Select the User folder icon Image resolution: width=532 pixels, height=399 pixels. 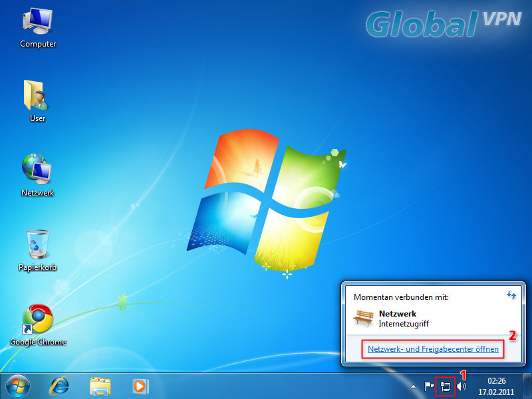[x=37, y=98]
